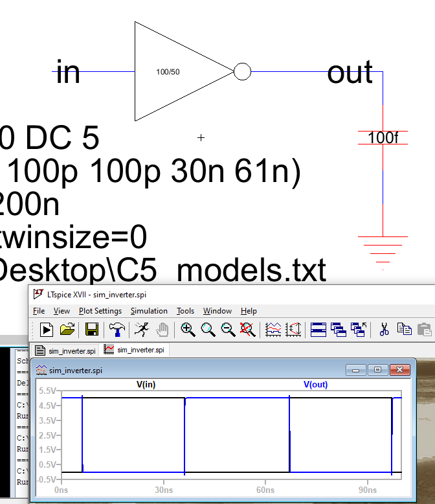
Task: Maximize the sim_inverter.spi plot window
Action: [x=378, y=370]
